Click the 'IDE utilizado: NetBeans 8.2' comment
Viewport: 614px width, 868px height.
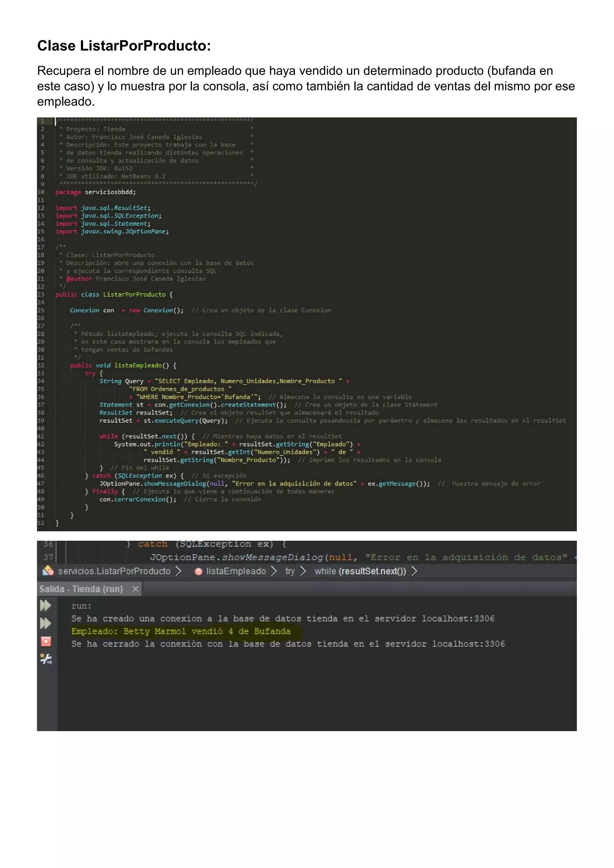click(x=116, y=177)
